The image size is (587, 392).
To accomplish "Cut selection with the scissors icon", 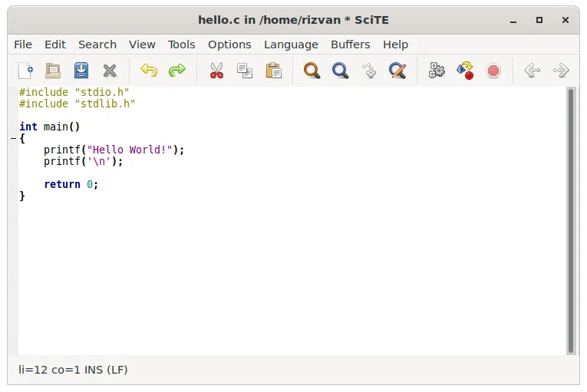I will [x=216, y=71].
